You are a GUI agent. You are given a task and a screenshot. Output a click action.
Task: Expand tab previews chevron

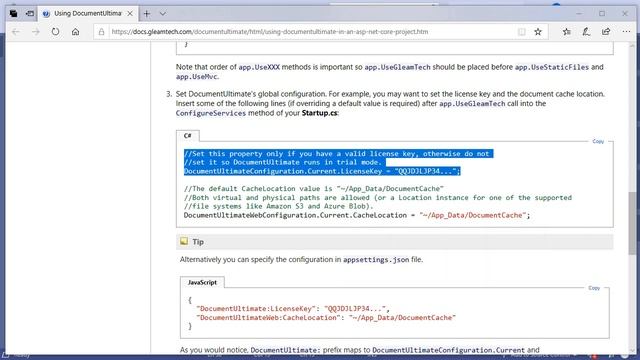[x=162, y=14]
